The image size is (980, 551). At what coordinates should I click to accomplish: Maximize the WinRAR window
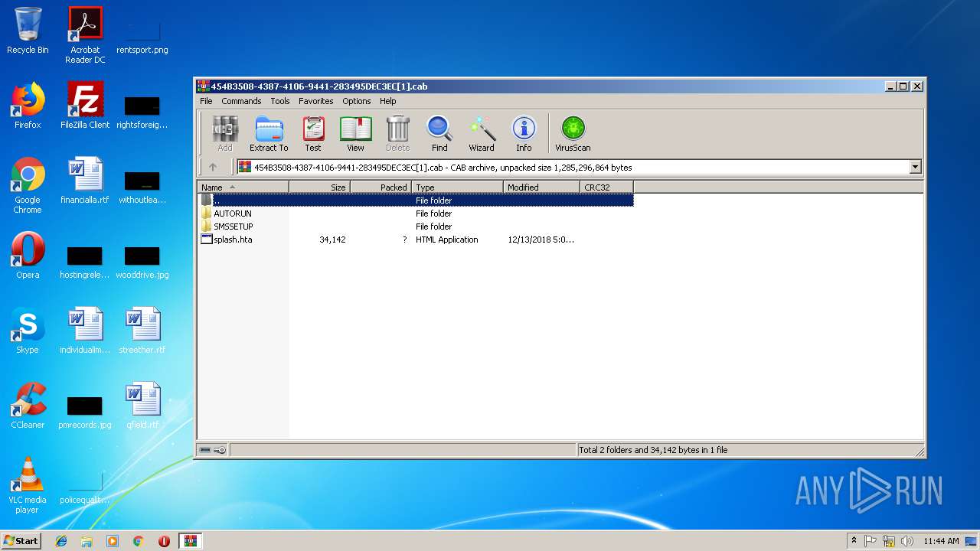[x=903, y=86]
